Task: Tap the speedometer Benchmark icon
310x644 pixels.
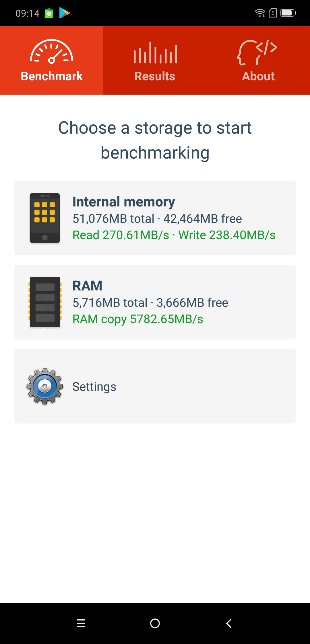Action: click(x=52, y=51)
